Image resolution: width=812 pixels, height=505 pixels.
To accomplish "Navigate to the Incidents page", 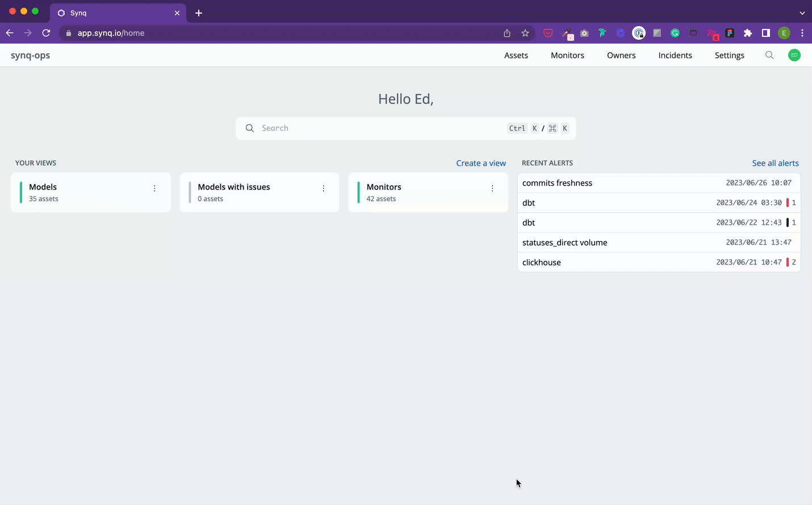I will coord(675,55).
